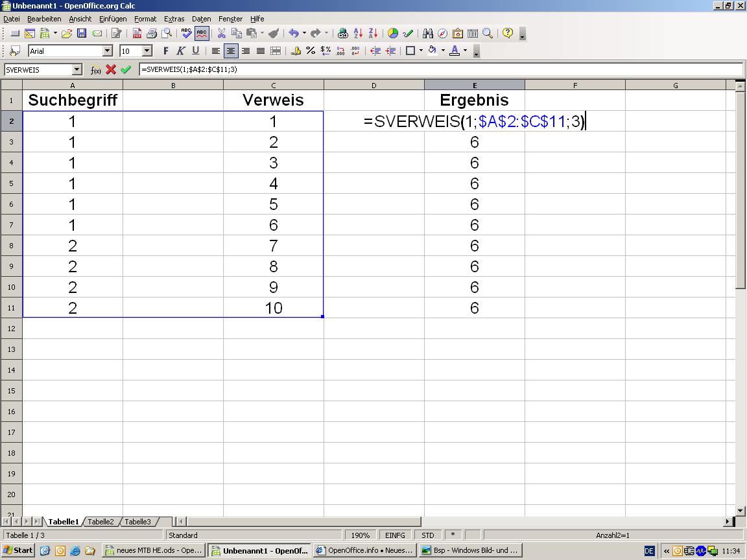The image size is (747, 560).
Task: Click the formula input line
Action: [441, 70]
